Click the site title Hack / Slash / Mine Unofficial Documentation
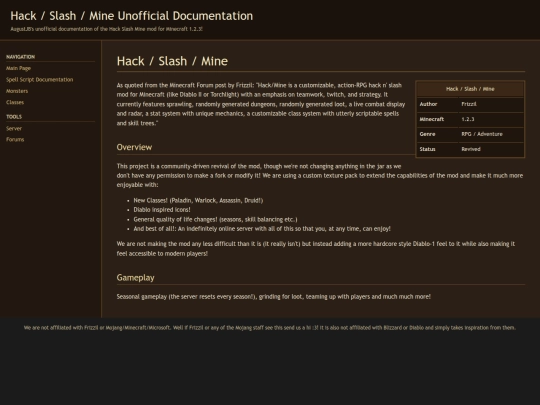This screenshot has width=540, height=405. pos(132,16)
